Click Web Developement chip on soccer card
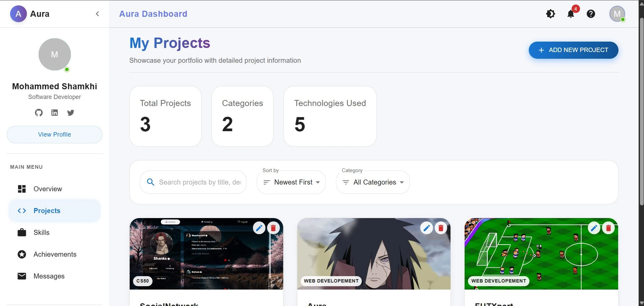Image resolution: width=644 pixels, height=306 pixels. point(499,281)
